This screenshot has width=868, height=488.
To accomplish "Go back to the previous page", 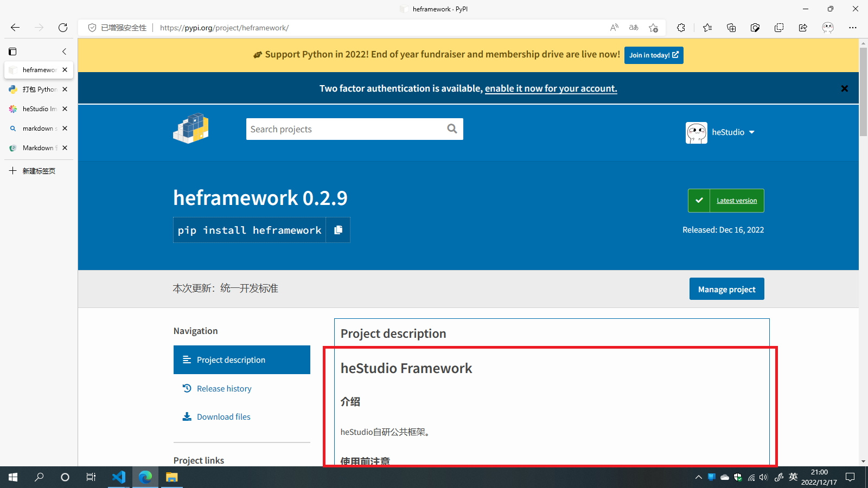I will [15, 28].
